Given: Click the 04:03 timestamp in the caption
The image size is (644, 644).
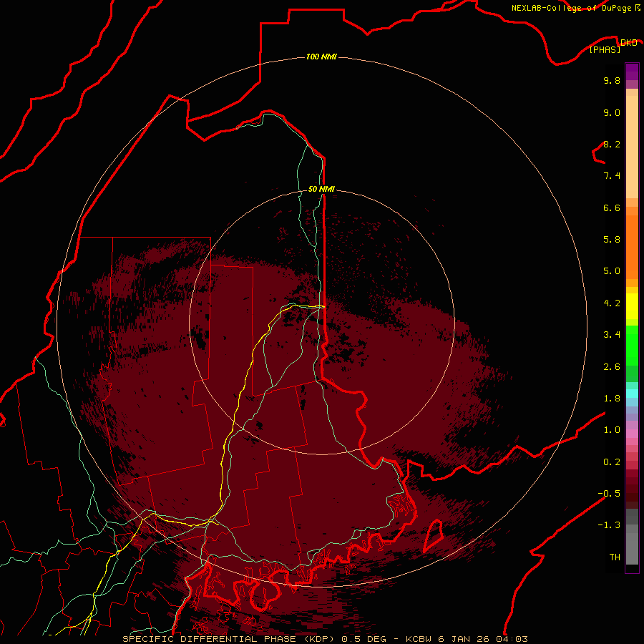Looking at the screenshot, I should tap(512, 639).
